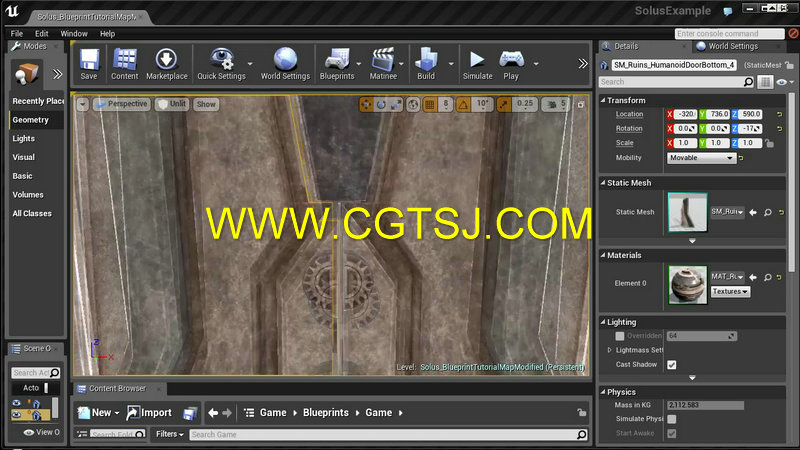Open the Blueprints toolbar menu
The image size is (800, 450).
pyautogui.click(x=337, y=64)
